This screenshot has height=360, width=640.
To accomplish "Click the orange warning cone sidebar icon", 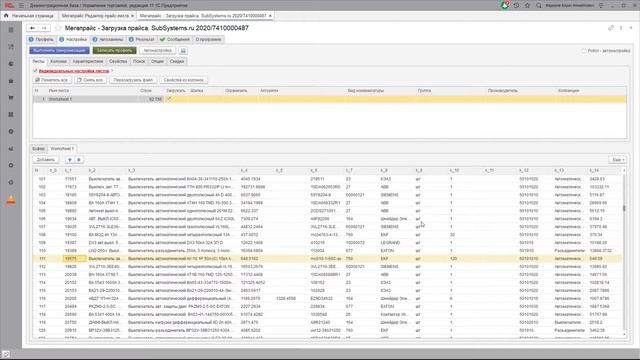I will 11,200.
